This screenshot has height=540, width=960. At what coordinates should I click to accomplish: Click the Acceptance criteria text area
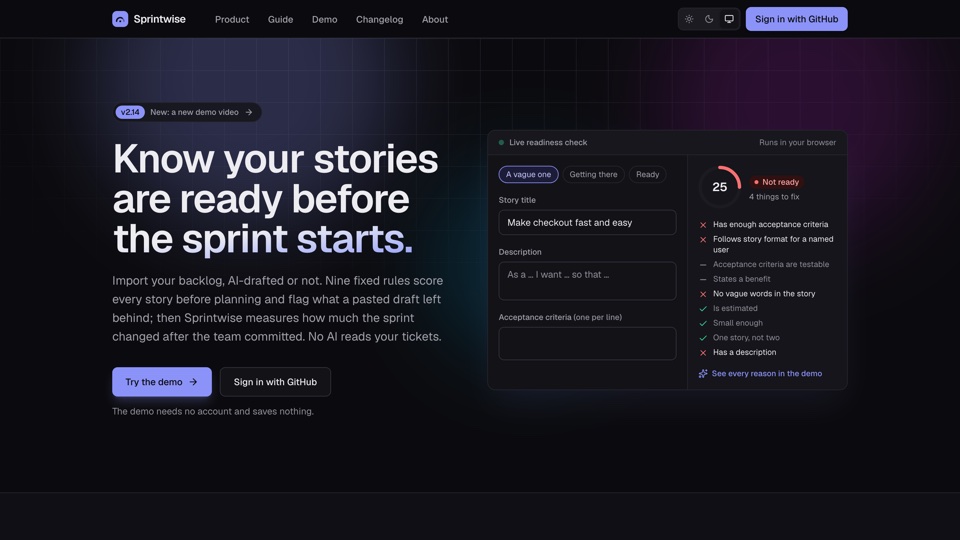[x=587, y=343]
